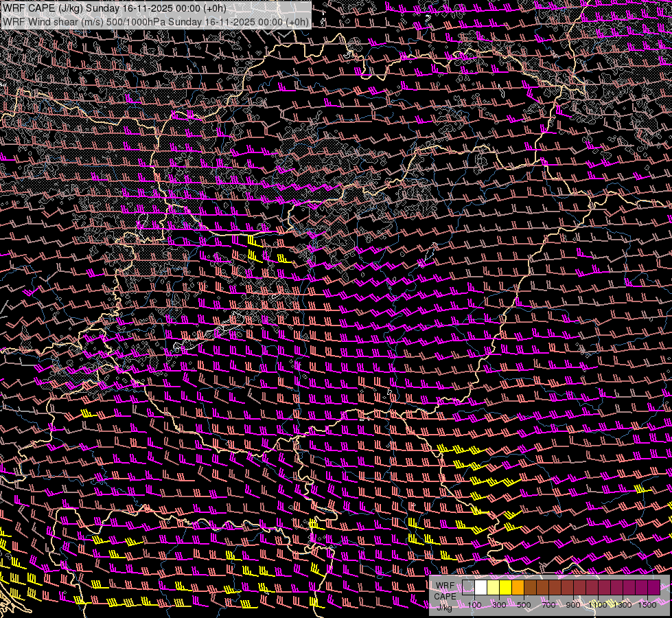Click the WRF CAPE (J/kg) title line
Screen dimensions: 672x618
coord(113,8)
